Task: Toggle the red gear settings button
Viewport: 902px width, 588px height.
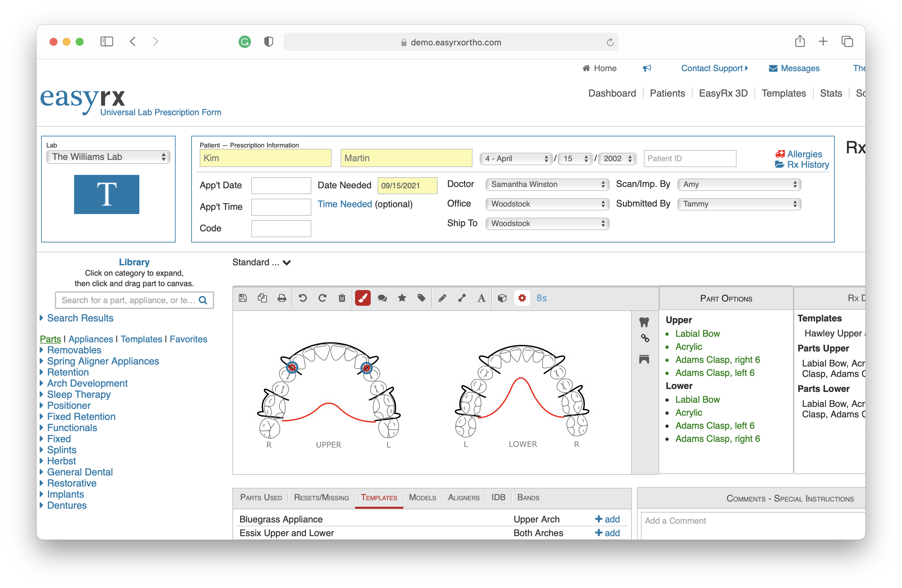Action: coord(522,298)
